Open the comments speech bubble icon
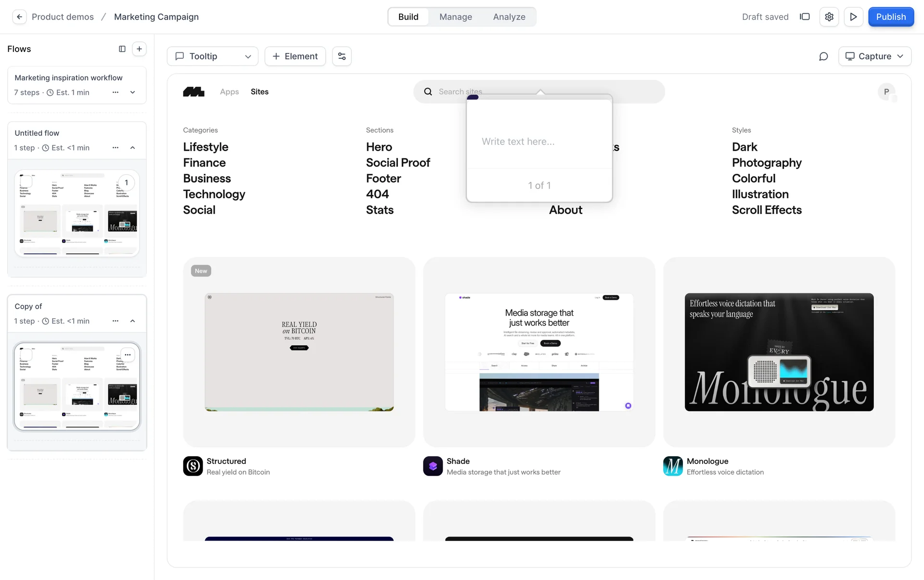Screen dimensions: 924x580 click(x=823, y=56)
